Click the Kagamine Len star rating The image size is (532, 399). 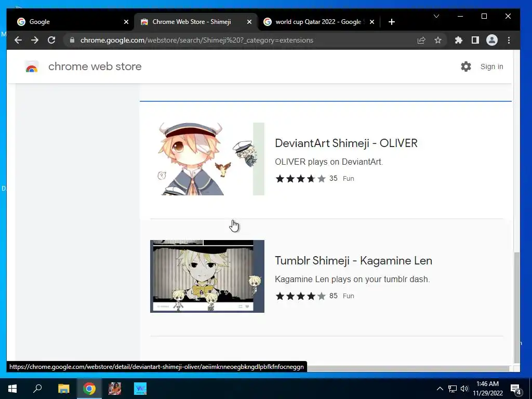[301, 296]
